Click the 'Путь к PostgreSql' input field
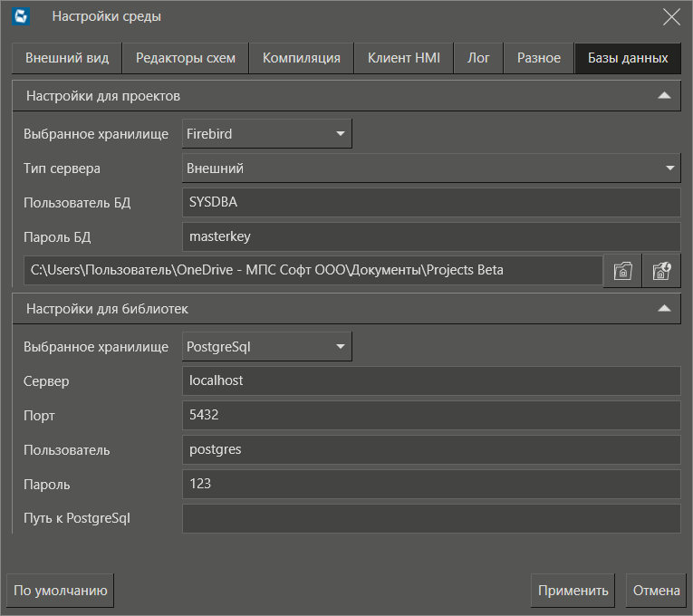693x616 pixels. (x=431, y=519)
